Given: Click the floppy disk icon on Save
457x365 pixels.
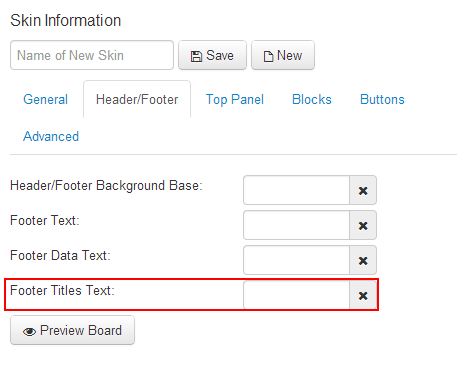Looking at the screenshot, I should pos(196,56).
